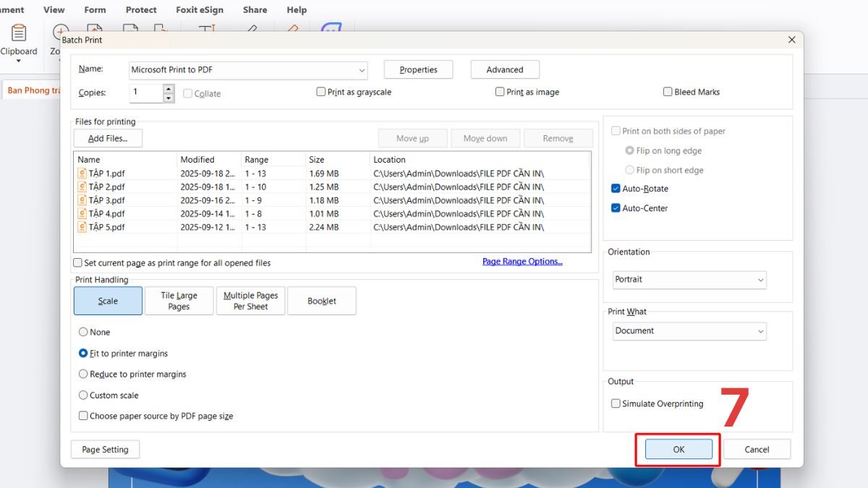Click the PDF icon of TẬP 1.pdf

(82, 174)
